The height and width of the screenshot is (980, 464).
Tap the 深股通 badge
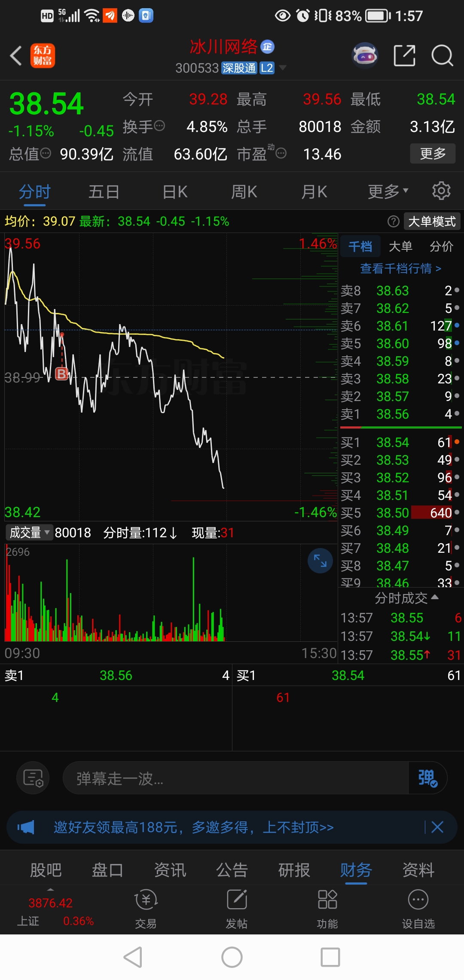239,68
